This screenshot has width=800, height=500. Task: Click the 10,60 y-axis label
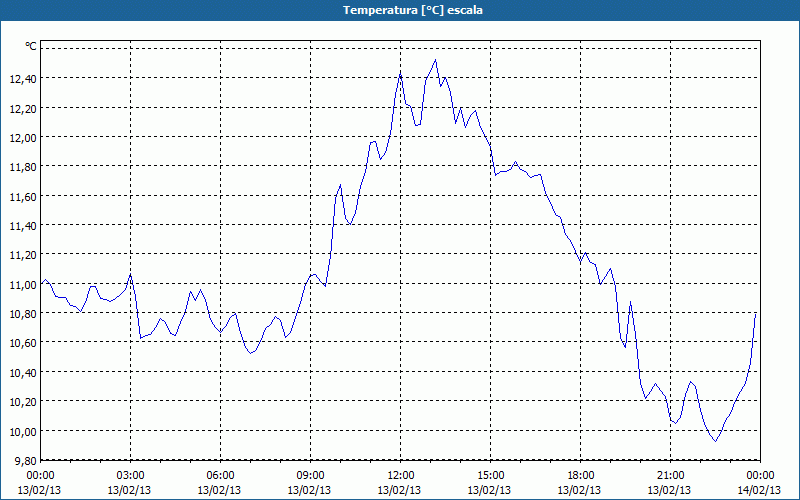[23, 342]
